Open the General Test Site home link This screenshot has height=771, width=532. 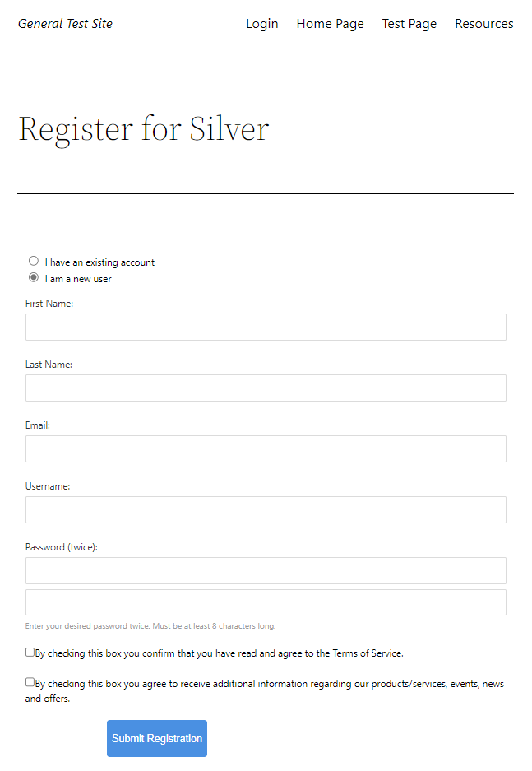click(65, 24)
